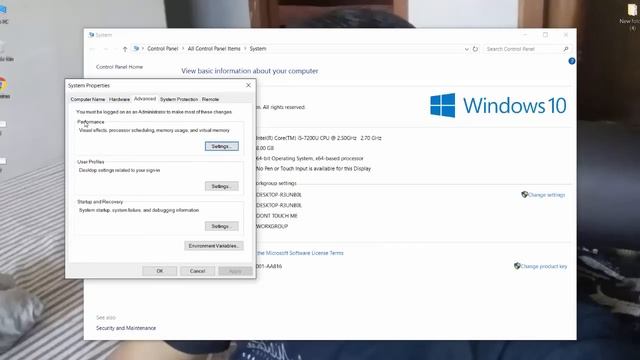Open Security and Maintenance link

click(x=126, y=328)
